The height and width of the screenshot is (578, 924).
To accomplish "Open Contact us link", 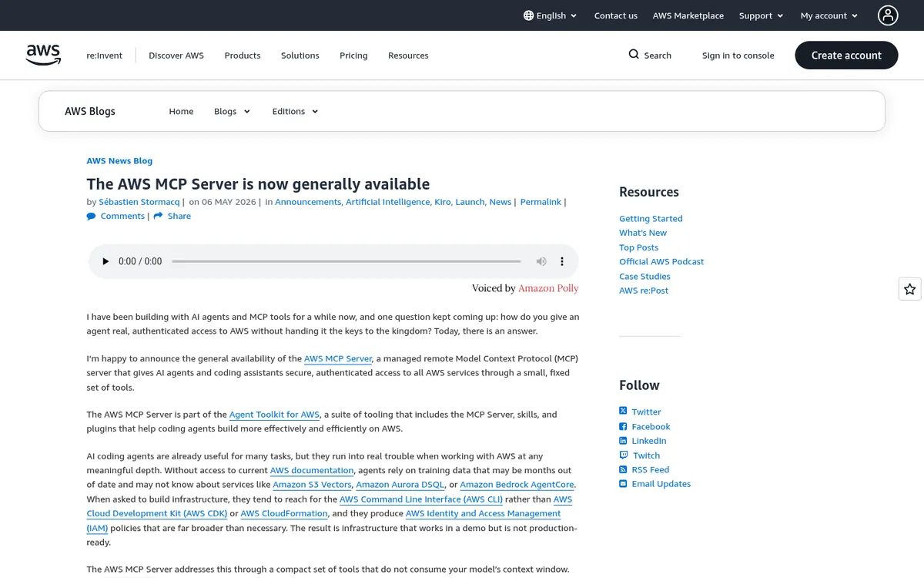I will [615, 15].
